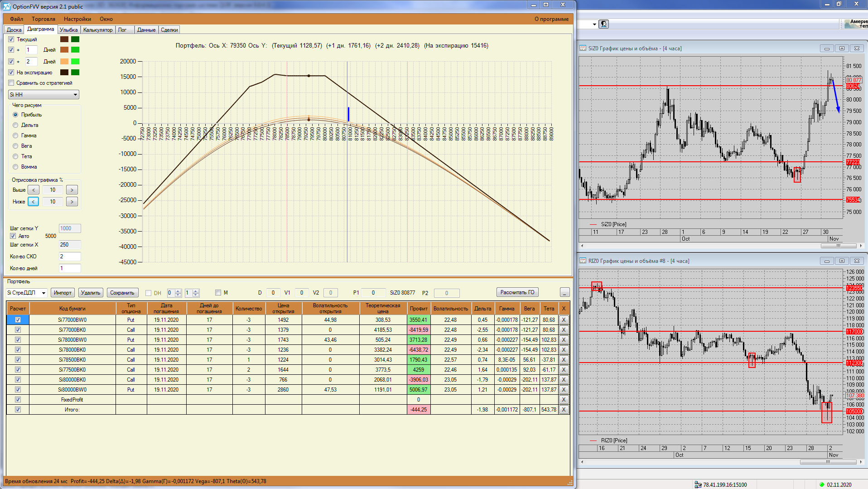Image resolution: width=868 pixels, height=489 pixels.
Task: Remove the Si80000BW0 Put row with X
Action: click(564, 390)
